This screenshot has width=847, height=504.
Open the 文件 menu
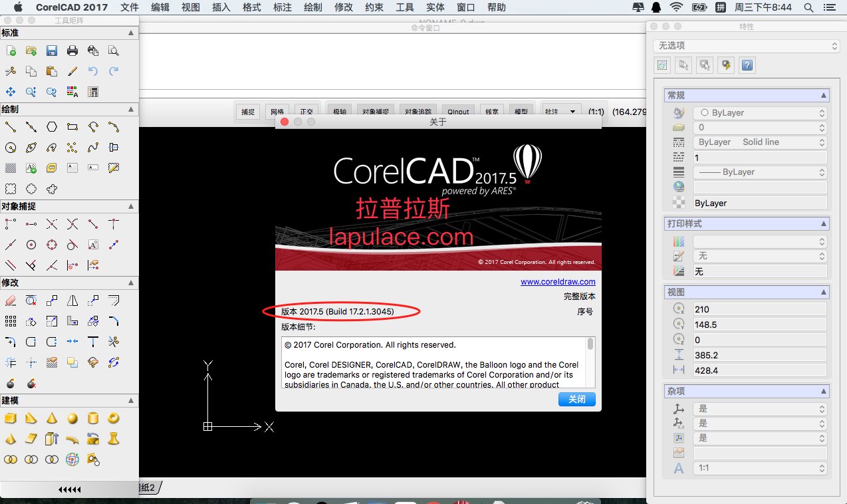pyautogui.click(x=130, y=7)
